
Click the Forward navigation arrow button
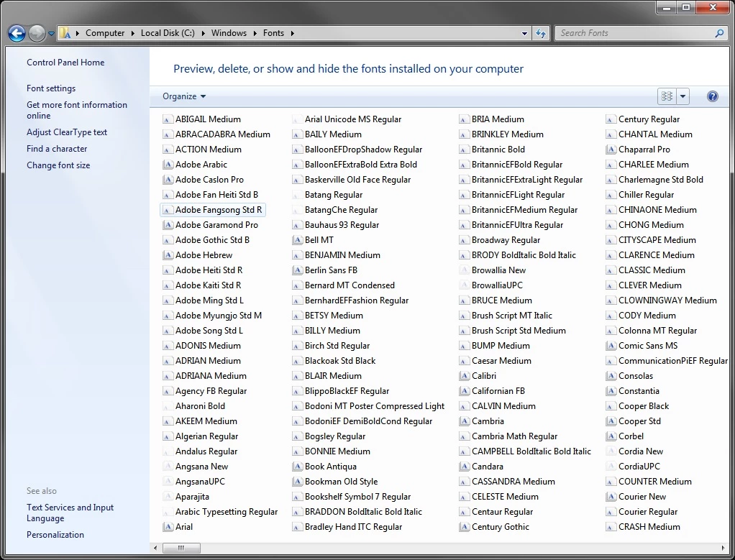click(37, 33)
